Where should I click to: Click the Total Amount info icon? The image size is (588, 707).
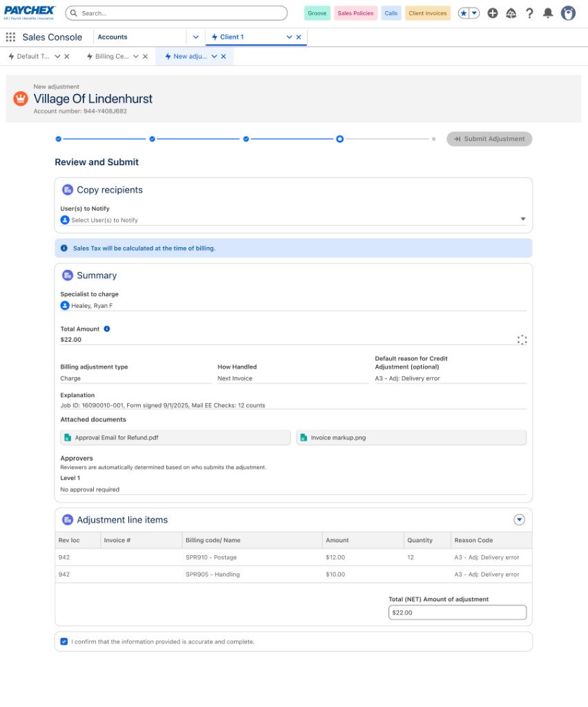tap(107, 329)
